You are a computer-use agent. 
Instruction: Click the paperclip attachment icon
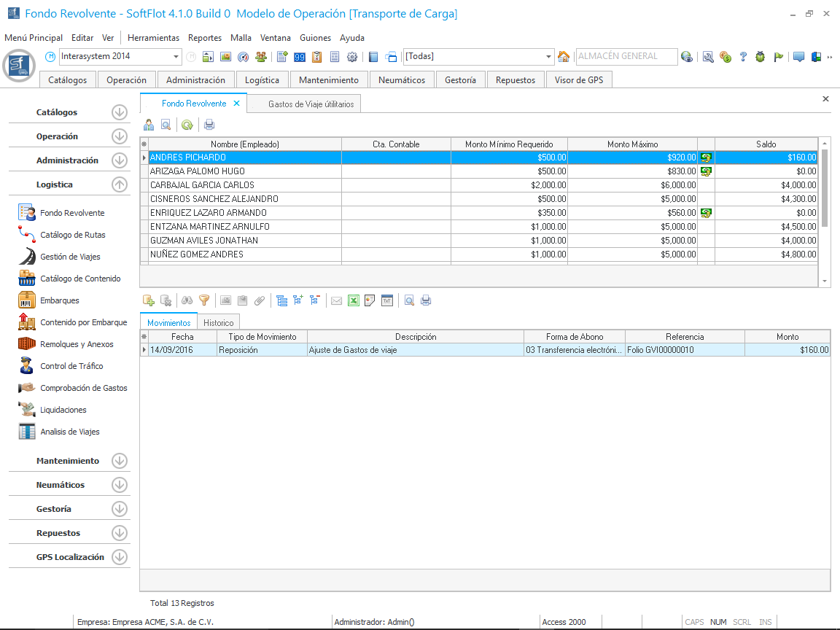(x=260, y=300)
